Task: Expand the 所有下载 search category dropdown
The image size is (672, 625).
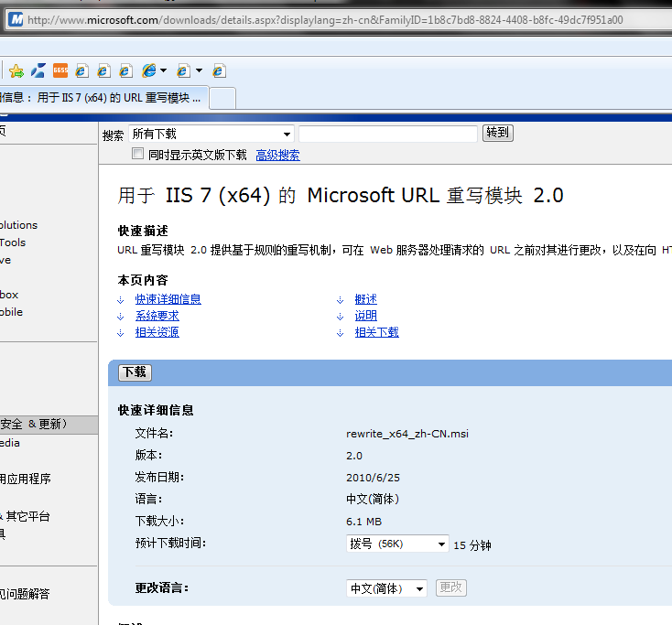Action: [211, 134]
